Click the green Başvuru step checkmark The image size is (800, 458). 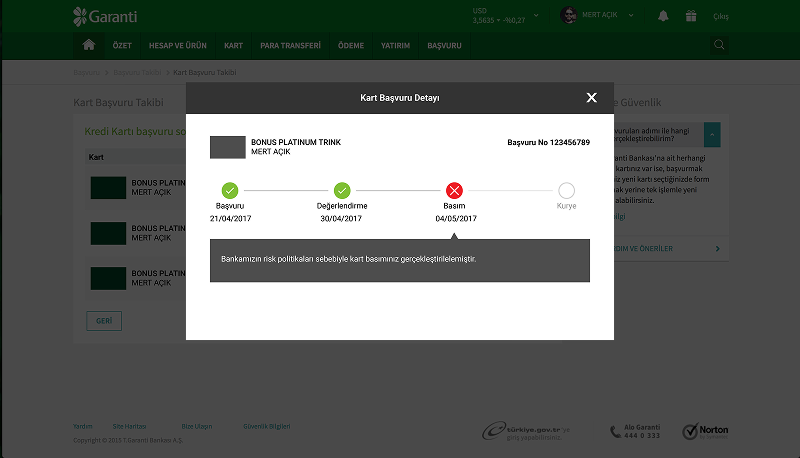click(x=230, y=190)
